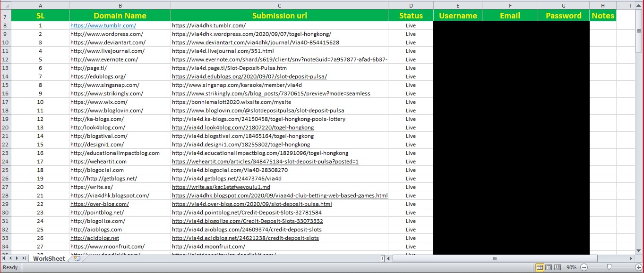Image resolution: width=644 pixels, height=273 pixels.
Task: Select column D header
Action: (411, 5)
